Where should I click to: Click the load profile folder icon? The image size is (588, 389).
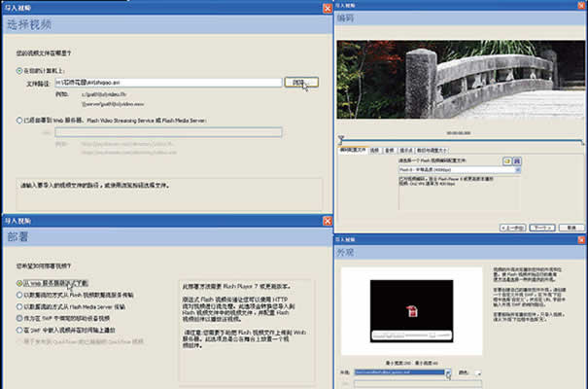(507, 160)
